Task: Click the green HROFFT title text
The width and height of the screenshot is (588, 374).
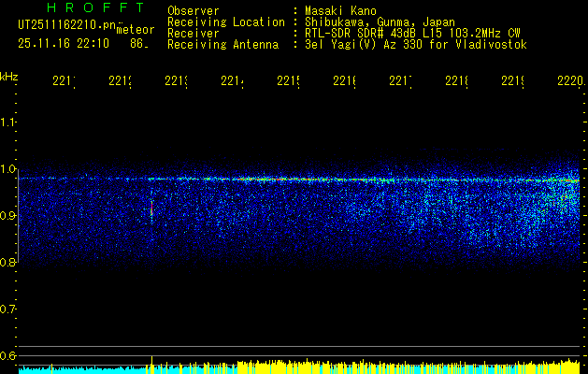Action: pyautogui.click(x=96, y=7)
